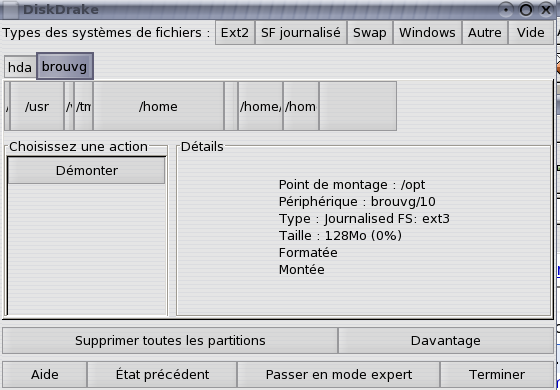The image size is (560, 390).
Task: Click the Swap filesystem type button
Action: [x=370, y=33]
